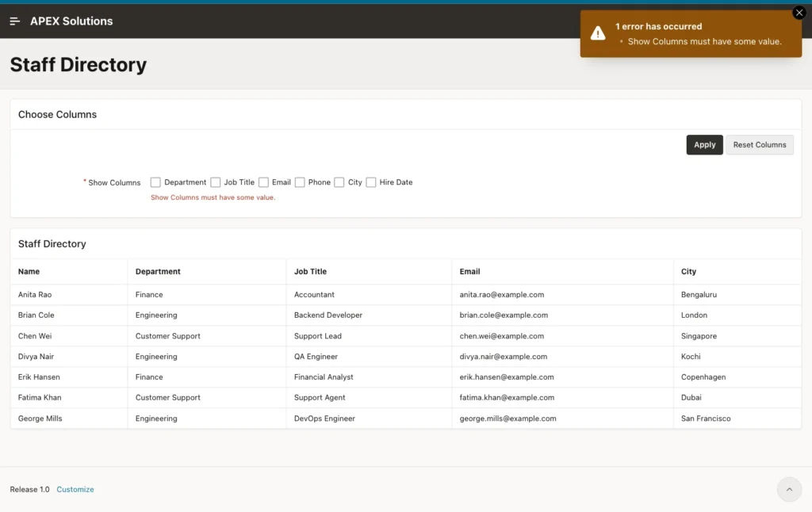812x512 pixels.
Task: Check the Department checkbox
Action: pos(155,182)
